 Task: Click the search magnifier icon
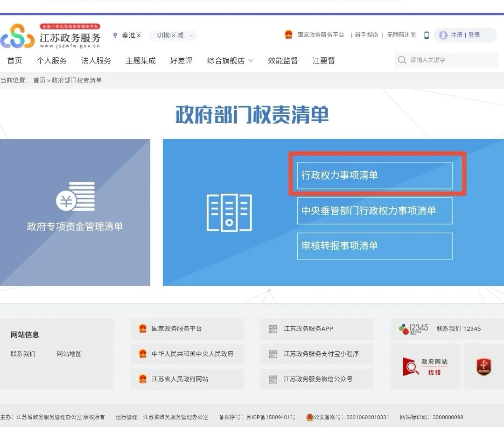pos(402,60)
